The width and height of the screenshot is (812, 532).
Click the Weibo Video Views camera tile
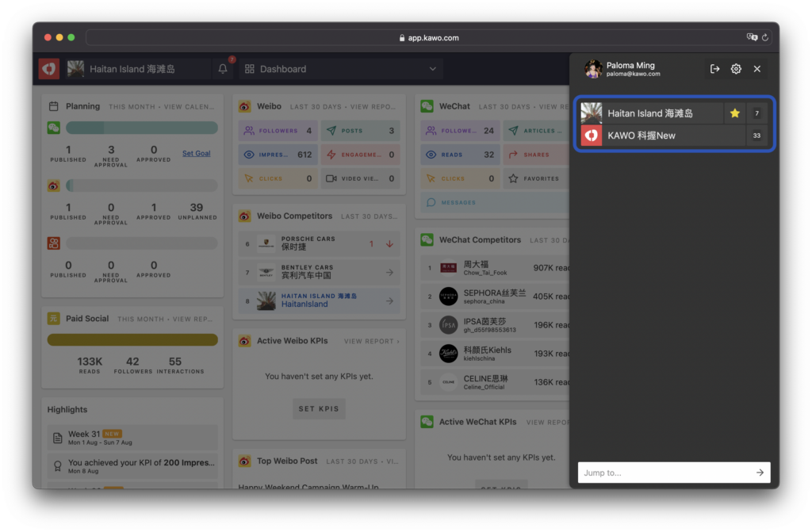click(x=361, y=178)
